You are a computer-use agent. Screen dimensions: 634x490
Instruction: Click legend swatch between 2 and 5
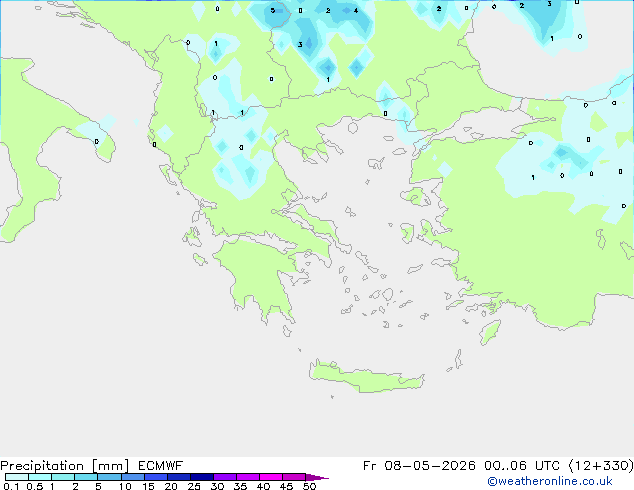[86, 477]
